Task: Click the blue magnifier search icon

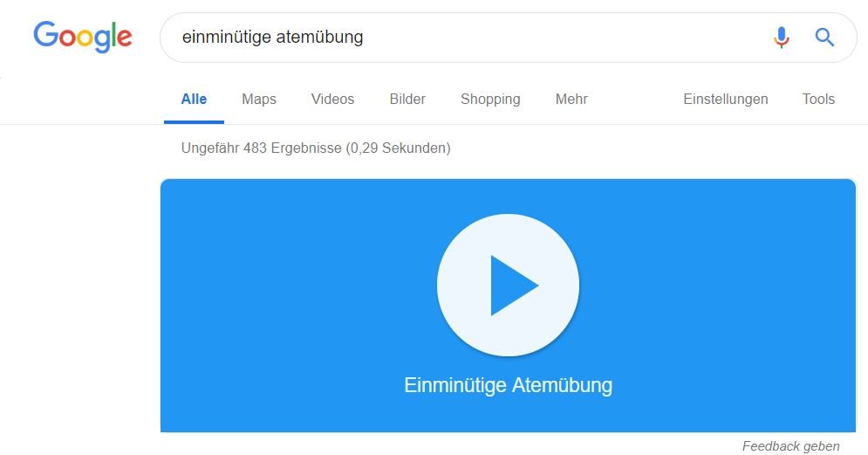Action: 824,38
